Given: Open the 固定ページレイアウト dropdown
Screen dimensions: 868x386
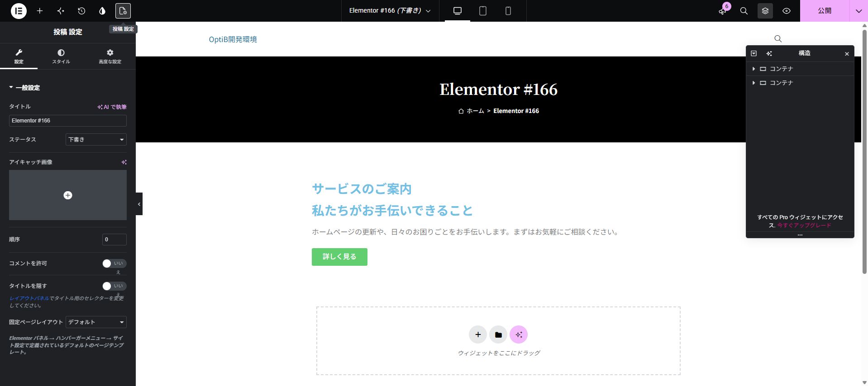Looking at the screenshot, I should (96, 322).
